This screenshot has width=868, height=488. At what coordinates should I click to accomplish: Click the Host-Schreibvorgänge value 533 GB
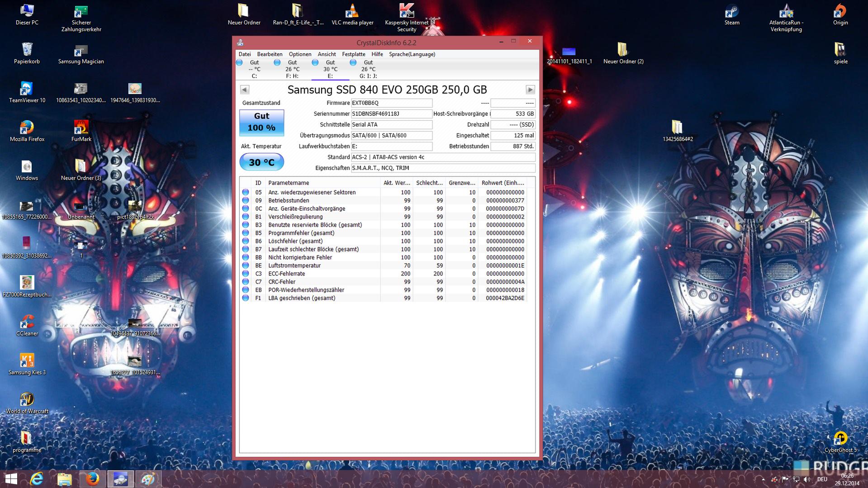click(513, 114)
